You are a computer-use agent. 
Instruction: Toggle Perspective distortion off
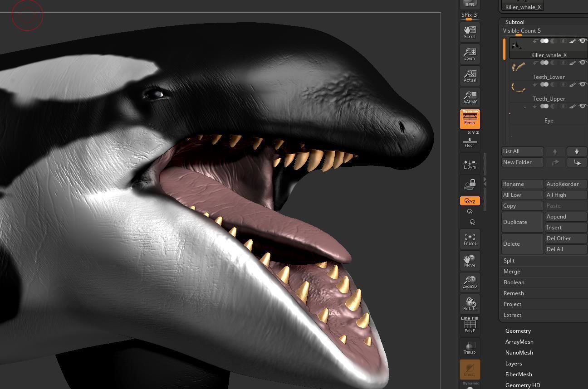470,119
